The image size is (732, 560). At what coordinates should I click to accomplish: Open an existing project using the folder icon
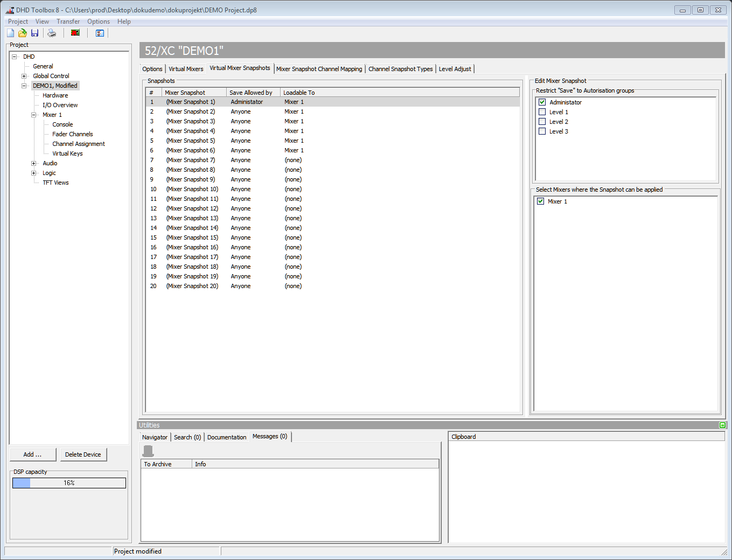tap(22, 33)
